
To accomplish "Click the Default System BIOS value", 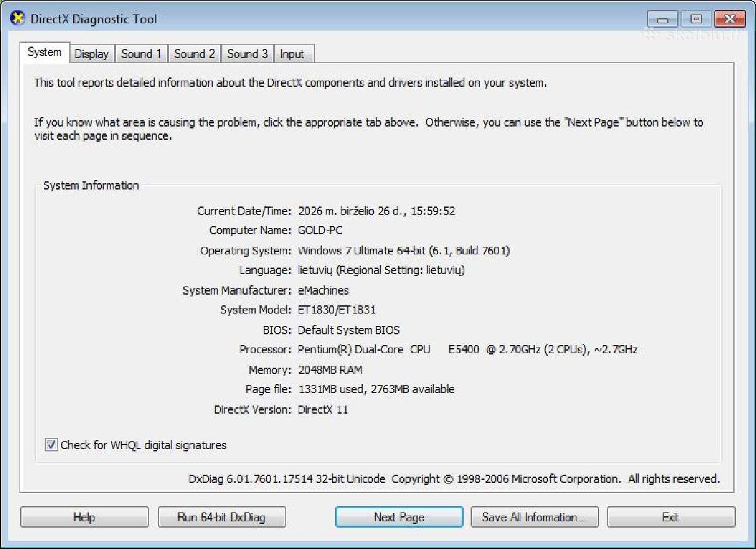I will tap(349, 330).
